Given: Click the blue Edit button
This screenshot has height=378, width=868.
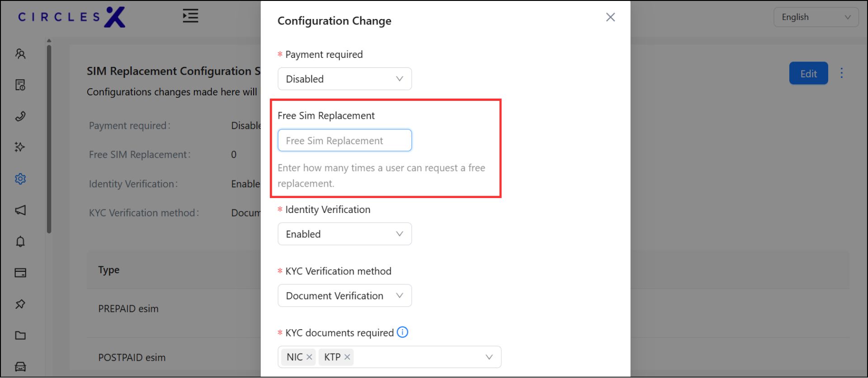Looking at the screenshot, I should tap(808, 74).
